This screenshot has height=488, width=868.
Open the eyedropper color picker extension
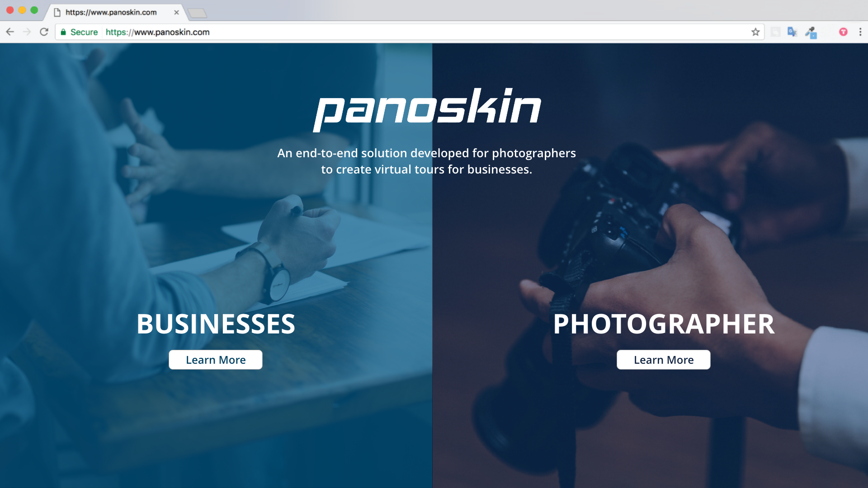811,33
